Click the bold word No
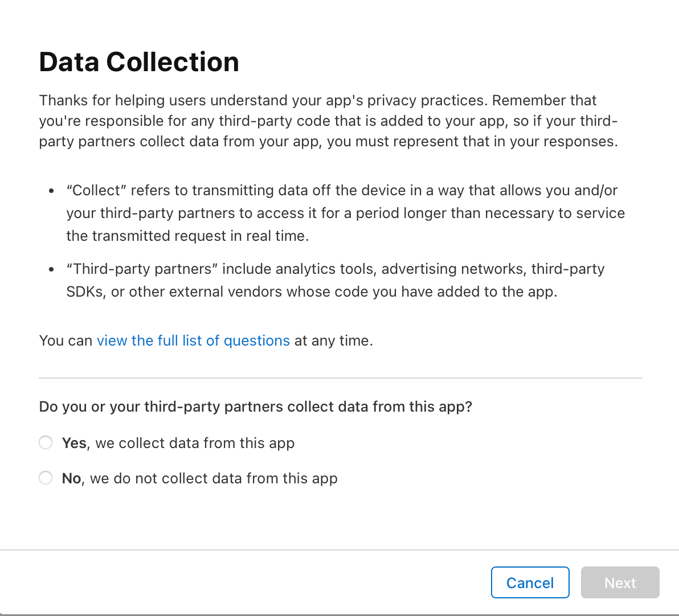The image size is (679, 616). (71, 478)
